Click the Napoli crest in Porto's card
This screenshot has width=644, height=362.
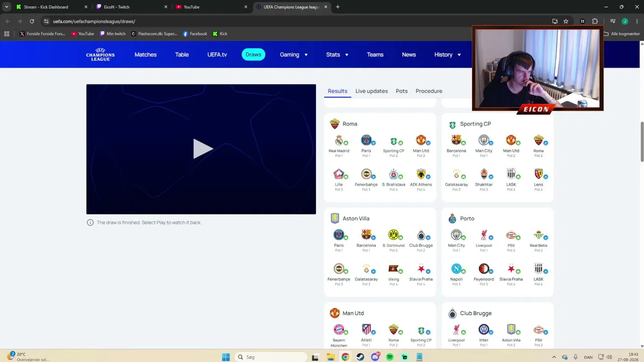456,268
